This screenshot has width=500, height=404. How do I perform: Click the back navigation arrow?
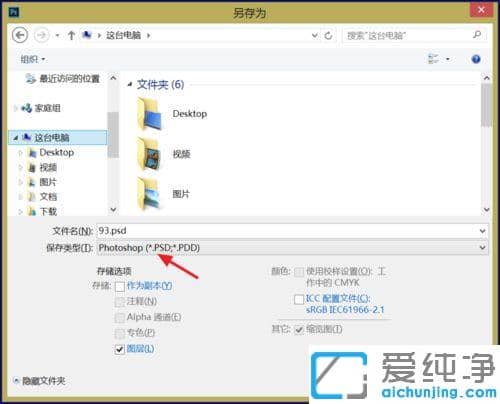[20, 35]
